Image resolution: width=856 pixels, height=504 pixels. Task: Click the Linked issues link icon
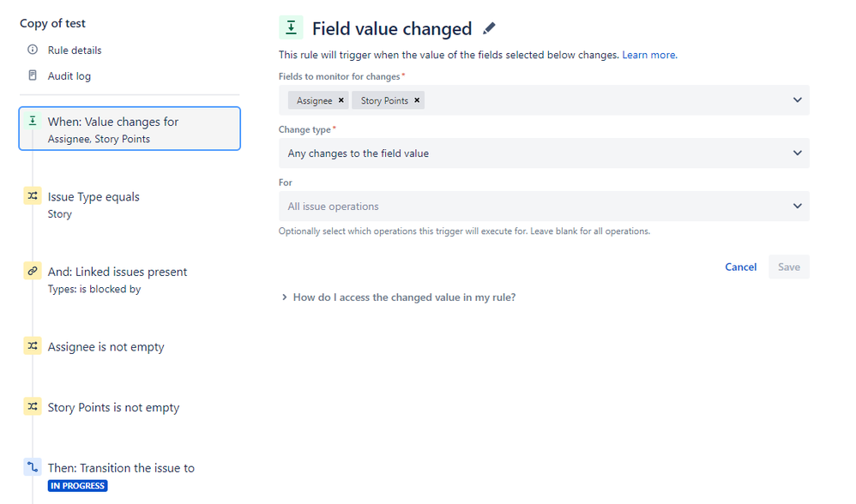[x=32, y=271]
